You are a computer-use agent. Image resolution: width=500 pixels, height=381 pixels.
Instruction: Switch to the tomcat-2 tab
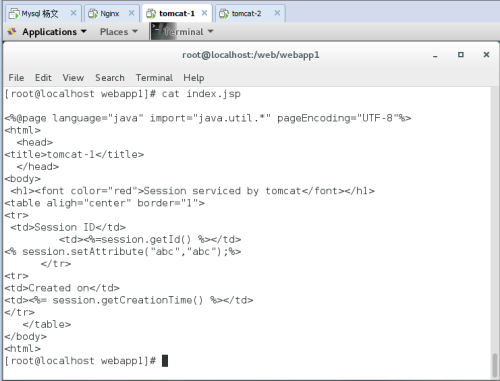pyautogui.click(x=250, y=13)
